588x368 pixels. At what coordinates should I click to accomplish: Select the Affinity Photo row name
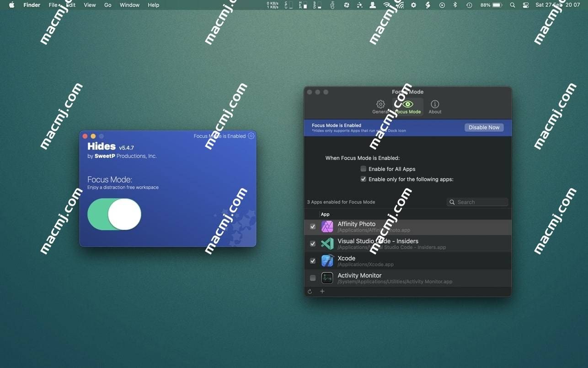(357, 224)
